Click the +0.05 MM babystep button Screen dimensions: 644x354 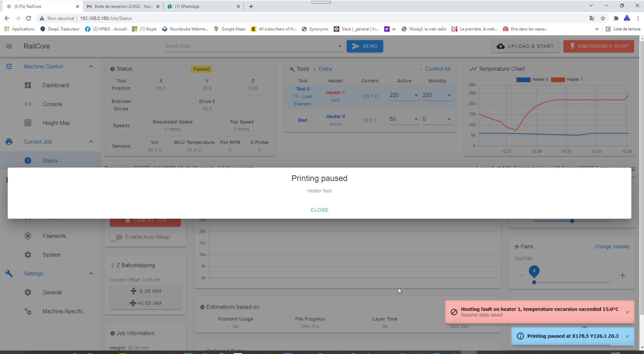click(145, 303)
